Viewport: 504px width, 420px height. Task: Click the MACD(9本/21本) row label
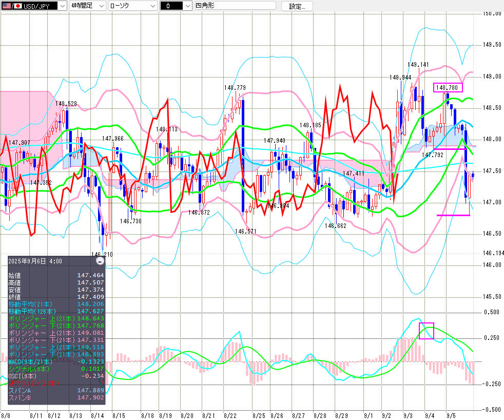point(30,361)
